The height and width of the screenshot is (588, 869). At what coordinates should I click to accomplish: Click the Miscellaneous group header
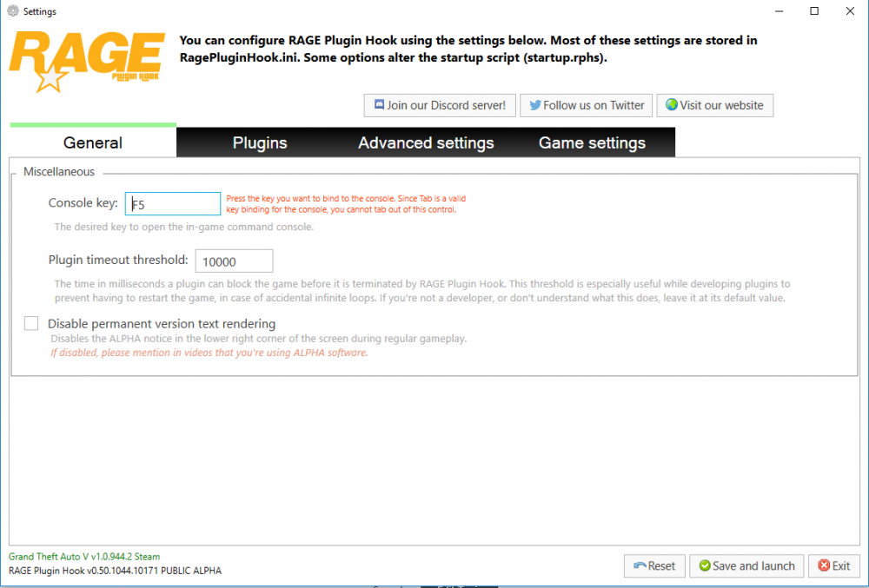coord(59,172)
